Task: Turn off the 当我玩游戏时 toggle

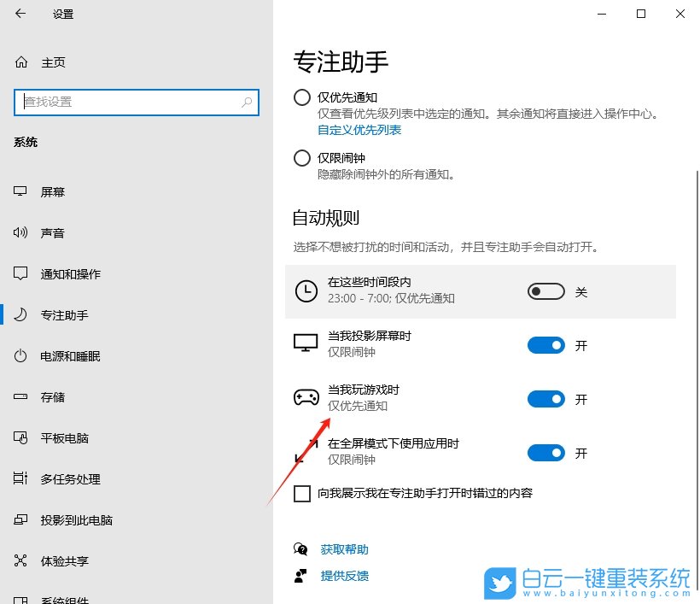Action: [x=545, y=399]
